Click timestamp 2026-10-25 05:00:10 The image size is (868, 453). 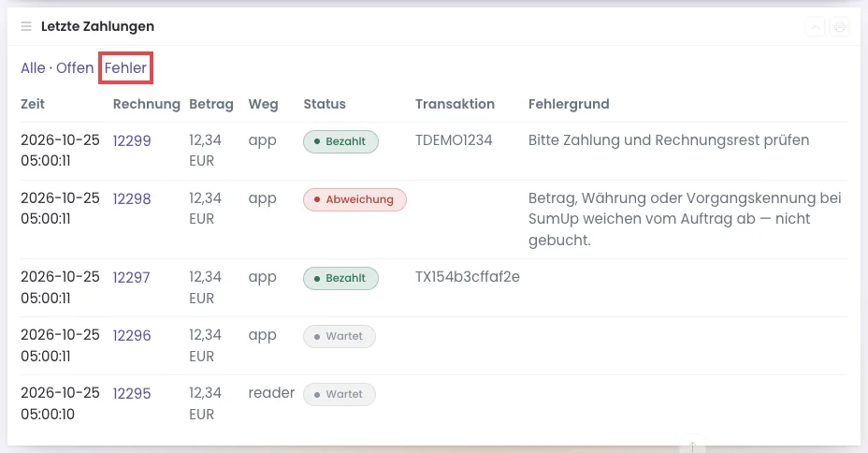pos(61,403)
